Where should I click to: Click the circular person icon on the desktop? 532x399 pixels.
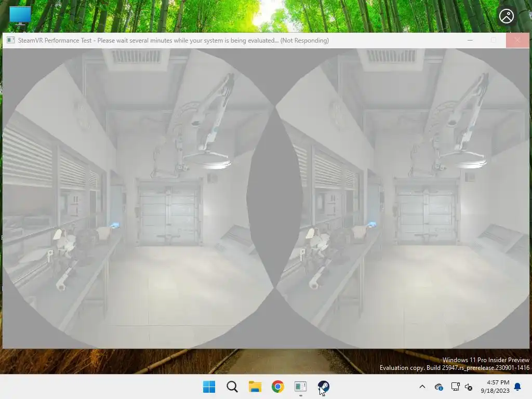point(506,16)
